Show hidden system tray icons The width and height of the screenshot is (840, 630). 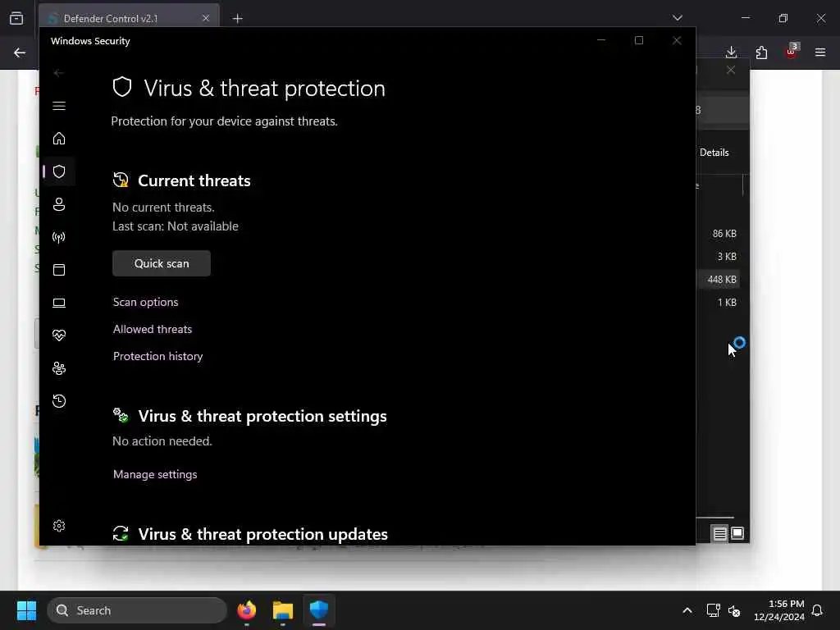point(687,610)
